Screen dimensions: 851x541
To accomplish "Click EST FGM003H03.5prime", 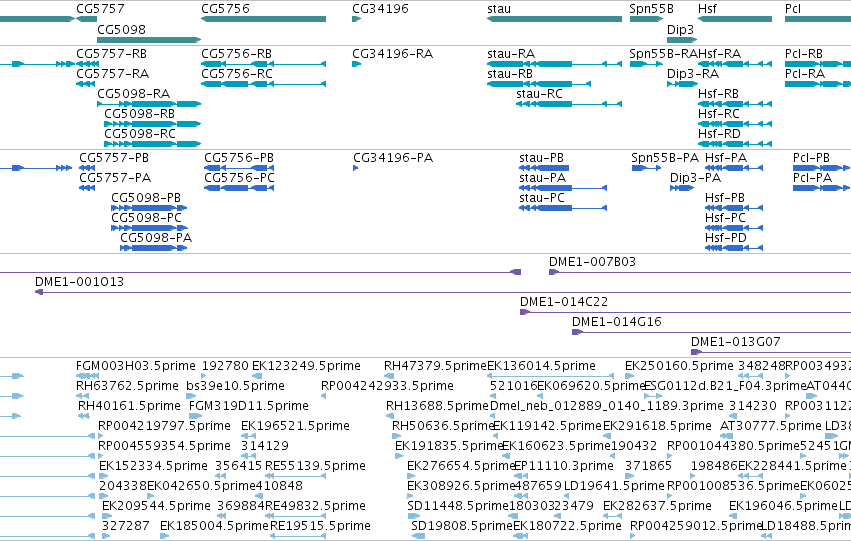I will click(x=135, y=366).
